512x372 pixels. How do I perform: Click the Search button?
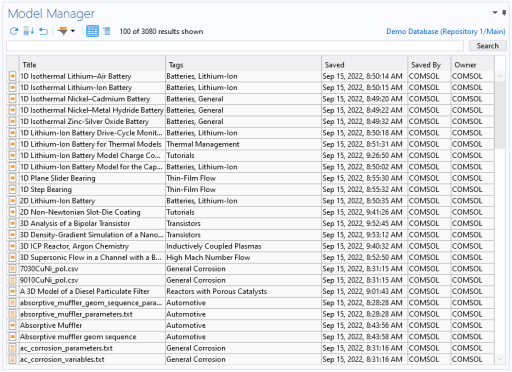[488, 46]
